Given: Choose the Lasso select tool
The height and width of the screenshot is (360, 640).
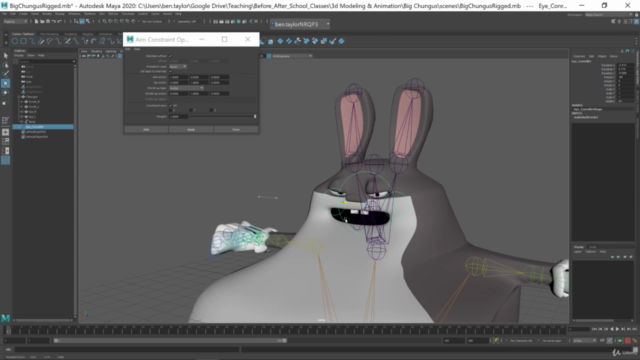Looking at the screenshot, I should click(x=5, y=64).
